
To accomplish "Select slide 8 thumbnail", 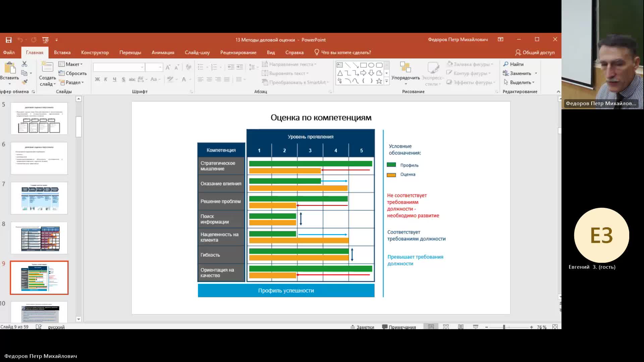I will (x=39, y=238).
